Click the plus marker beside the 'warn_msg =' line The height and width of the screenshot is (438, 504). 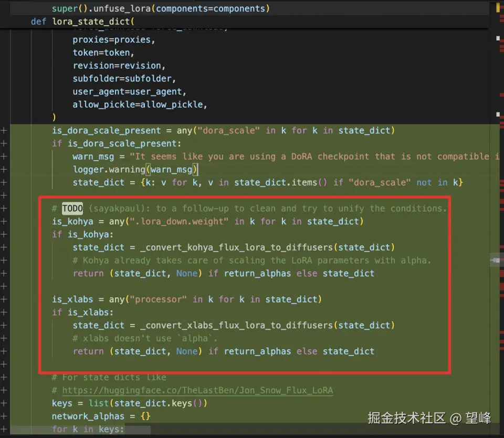click(4, 157)
